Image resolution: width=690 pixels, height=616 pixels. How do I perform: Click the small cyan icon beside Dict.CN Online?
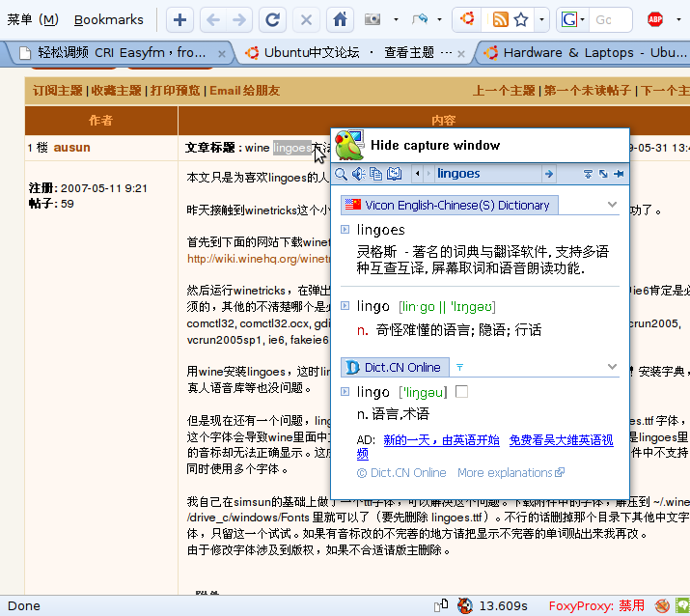tap(460, 367)
